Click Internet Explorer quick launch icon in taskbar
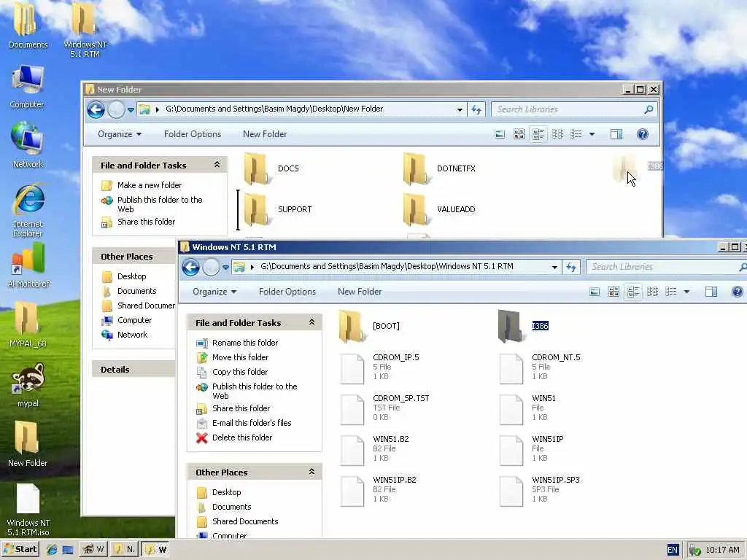Viewport: 747px width, 560px height. (52, 550)
